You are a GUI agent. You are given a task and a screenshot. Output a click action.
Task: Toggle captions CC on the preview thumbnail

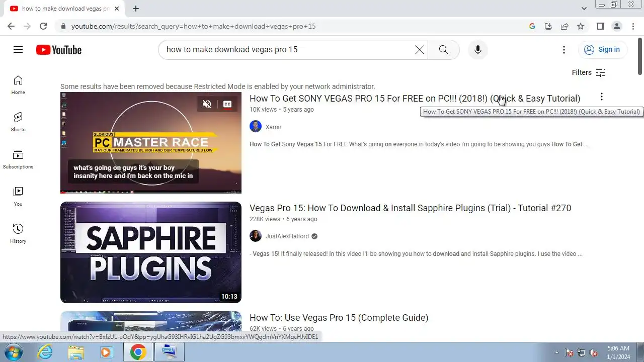[x=227, y=104]
